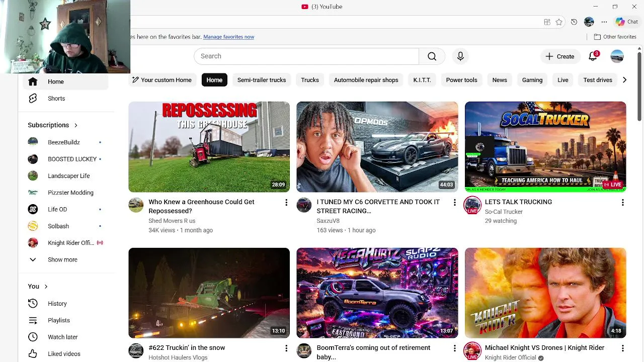644x362 pixels.
Task: Click the page vertical scrollbar
Action: (640, 85)
